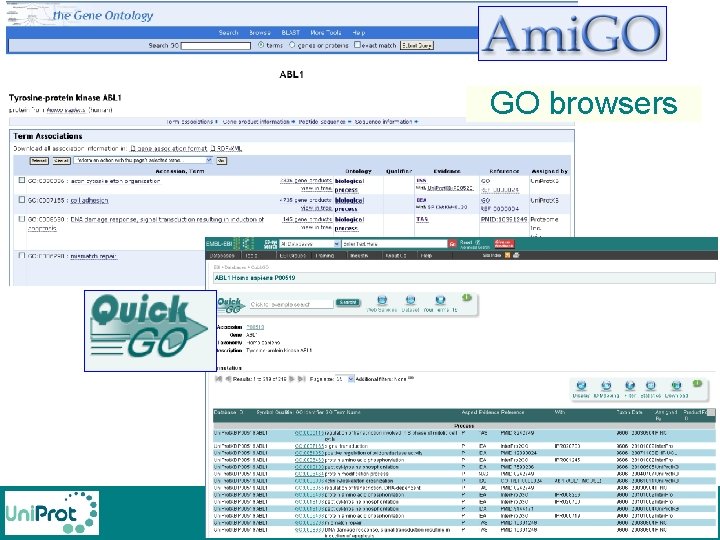Viewport: 720px width, 540px height.
Task: Check the DNA damage response row checkbox
Action: [22, 219]
